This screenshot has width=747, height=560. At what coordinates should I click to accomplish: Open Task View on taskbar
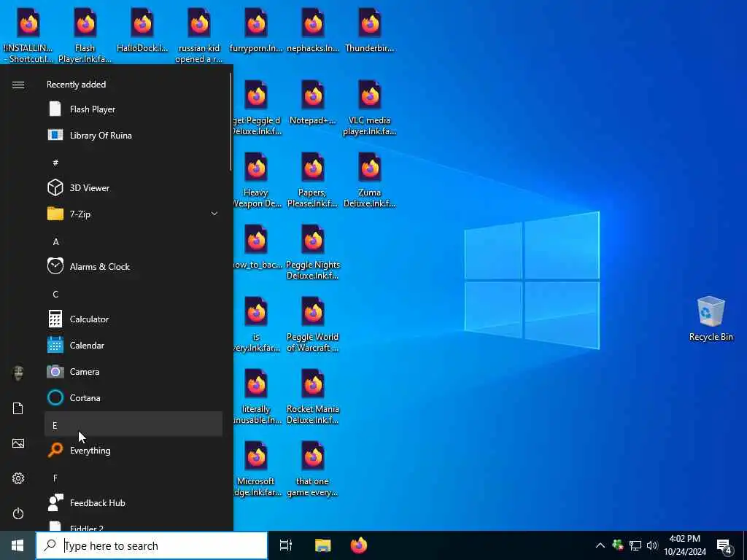coord(286,545)
